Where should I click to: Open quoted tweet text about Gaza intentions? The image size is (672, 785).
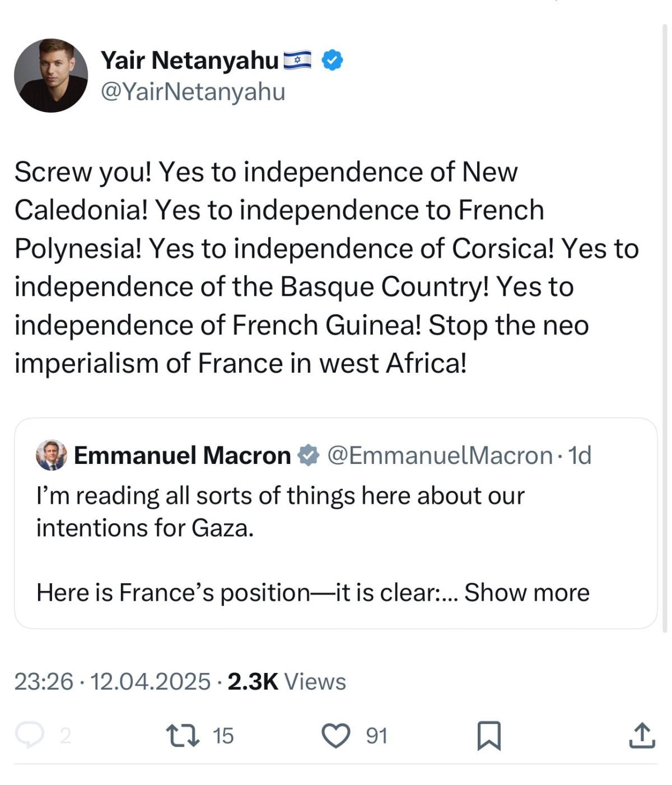(280, 512)
